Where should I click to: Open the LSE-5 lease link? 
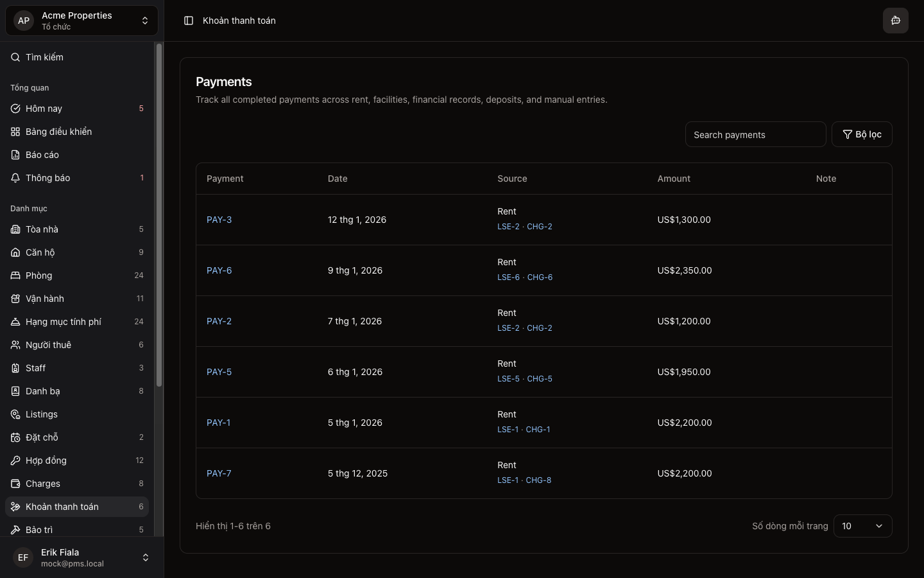point(508,379)
